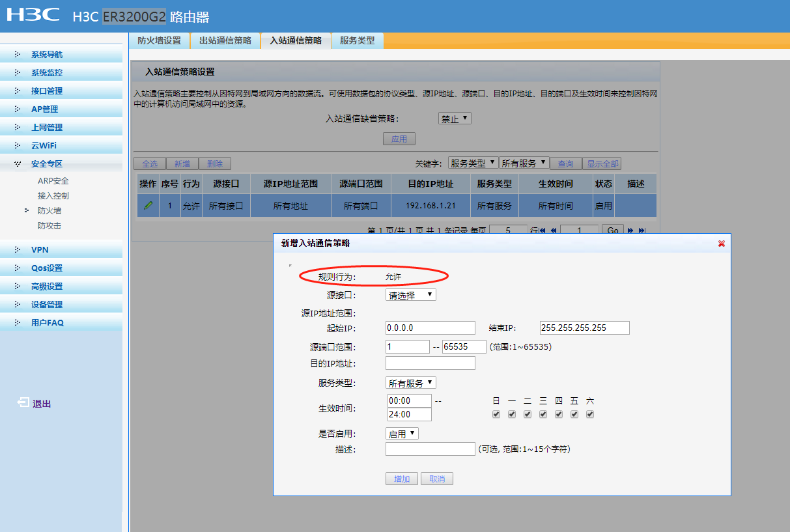Toggle the 三 (Wednesday) checkbox

(x=543, y=414)
